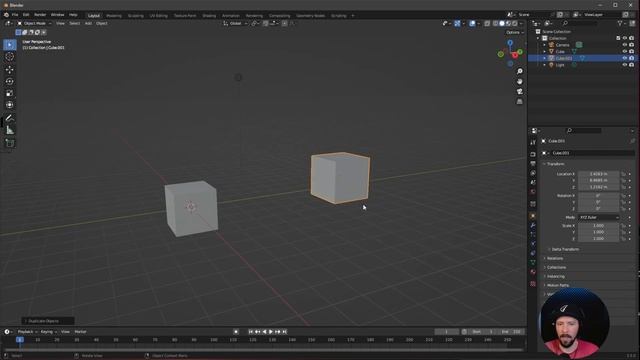Expand the Collections panel
The height and width of the screenshot is (360, 640).
coord(556,267)
